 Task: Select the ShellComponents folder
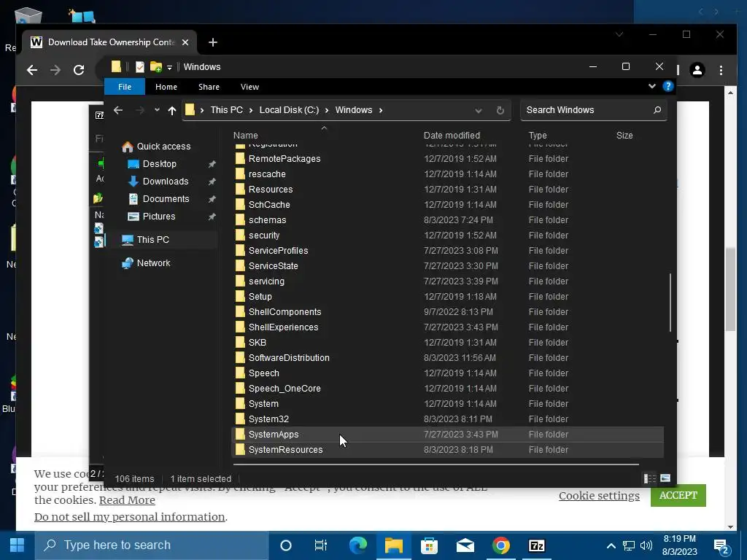[x=285, y=312]
